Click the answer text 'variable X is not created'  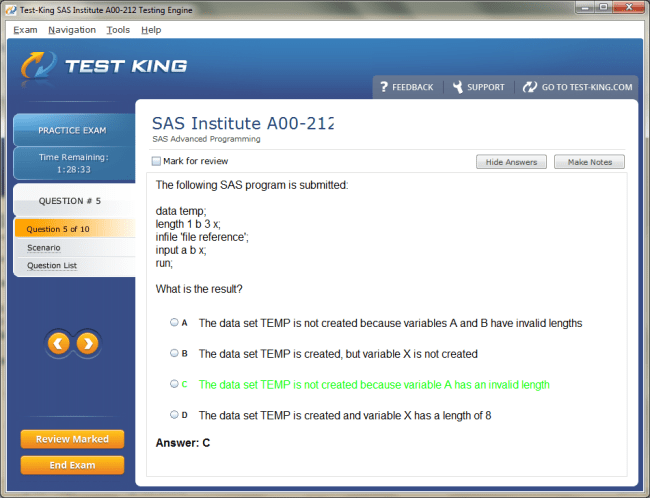[x=420, y=354]
